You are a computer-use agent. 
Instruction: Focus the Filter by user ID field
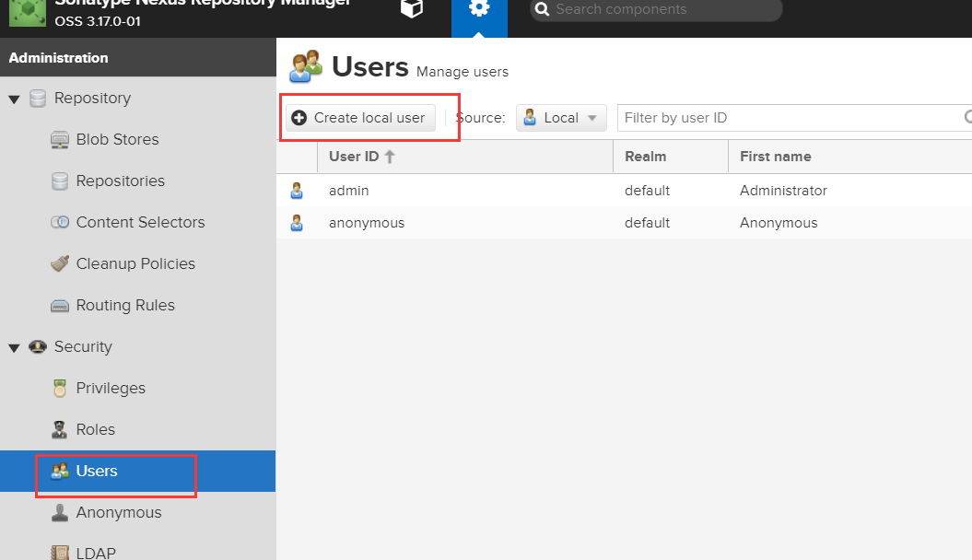click(x=795, y=118)
